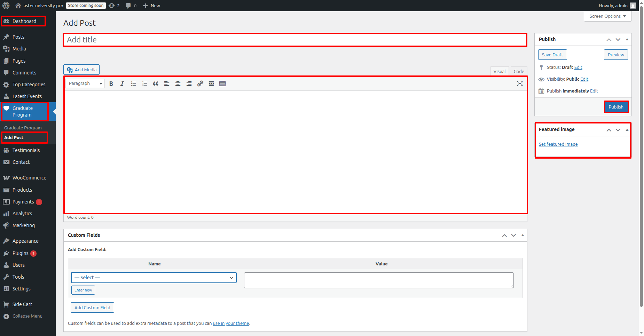The height and width of the screenshot is (336, 644).
Task: Open Paragraph format dropdown
Action: 85,83
